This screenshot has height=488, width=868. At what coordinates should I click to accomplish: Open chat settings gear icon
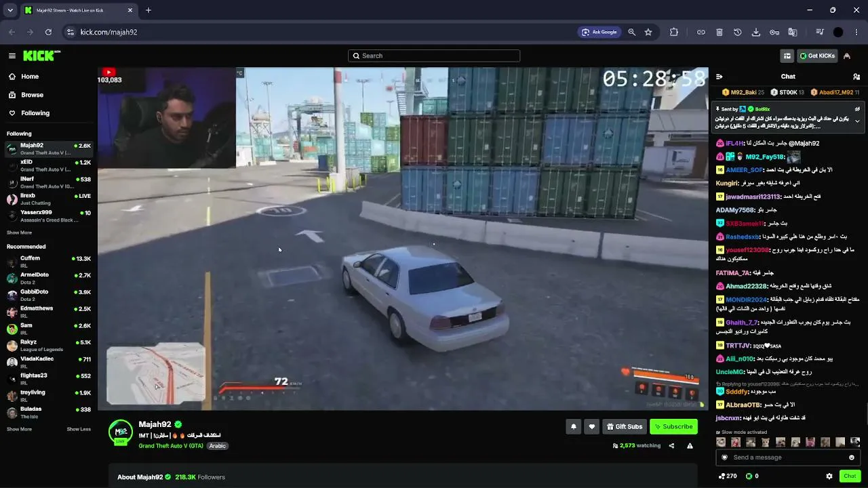click(829, 476)
